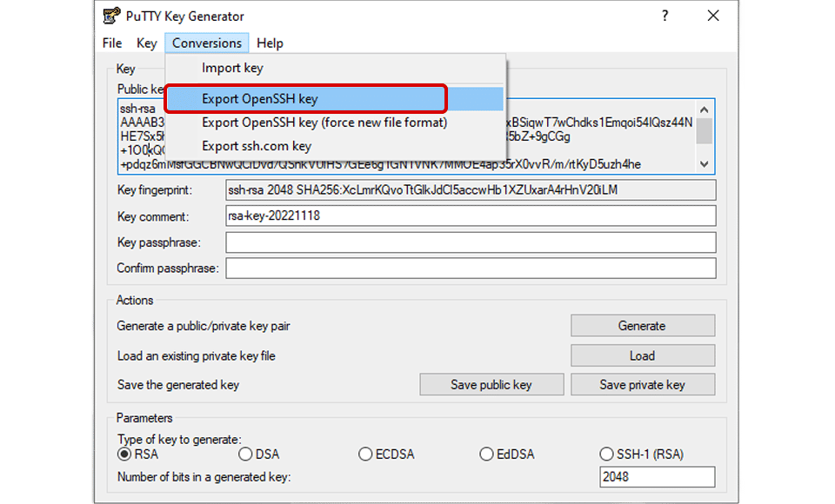Open the Help menu

(270, 43)
